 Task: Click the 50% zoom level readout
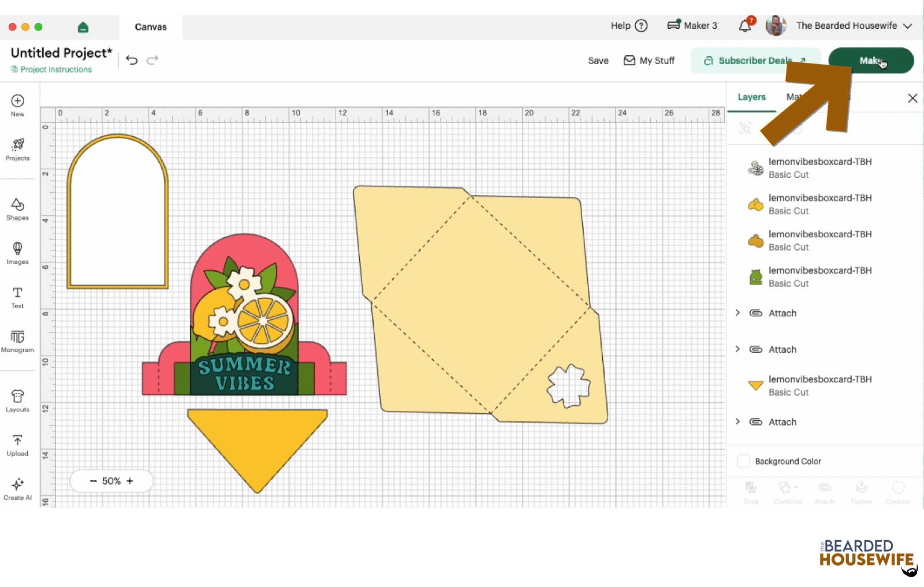tap(111, 481)
